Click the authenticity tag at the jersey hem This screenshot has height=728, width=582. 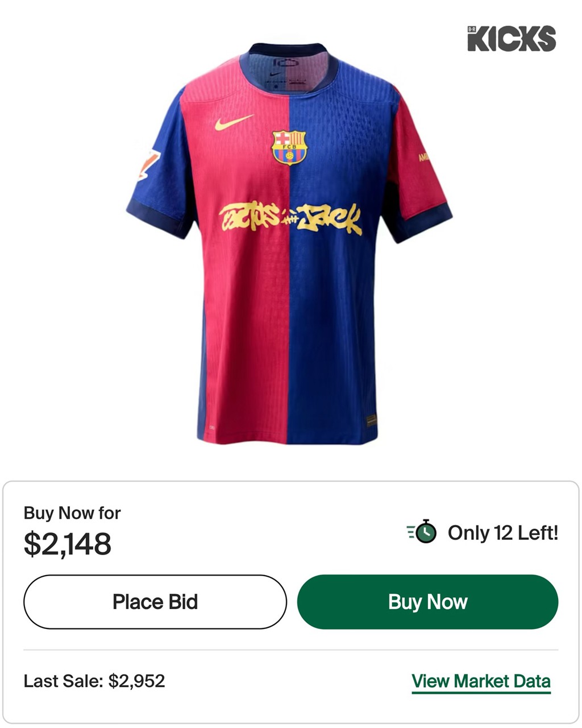(x=371, y=421)
